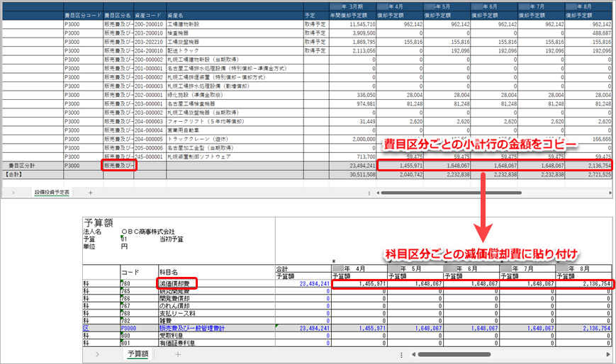This screenshot has height=364, width=616.
Task: Click the vertical dots splitter in 予算額 workbook
Action: (401, 355)
